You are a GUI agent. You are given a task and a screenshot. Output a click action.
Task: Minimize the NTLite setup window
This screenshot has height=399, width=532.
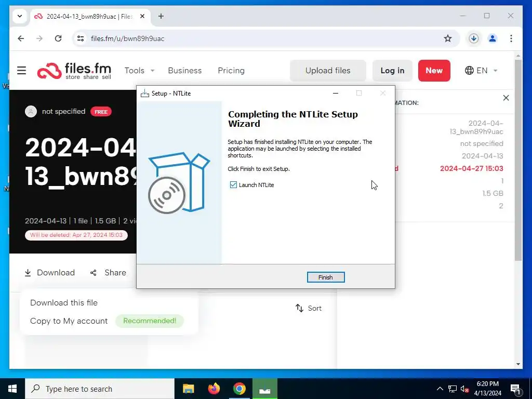[336, 93]
